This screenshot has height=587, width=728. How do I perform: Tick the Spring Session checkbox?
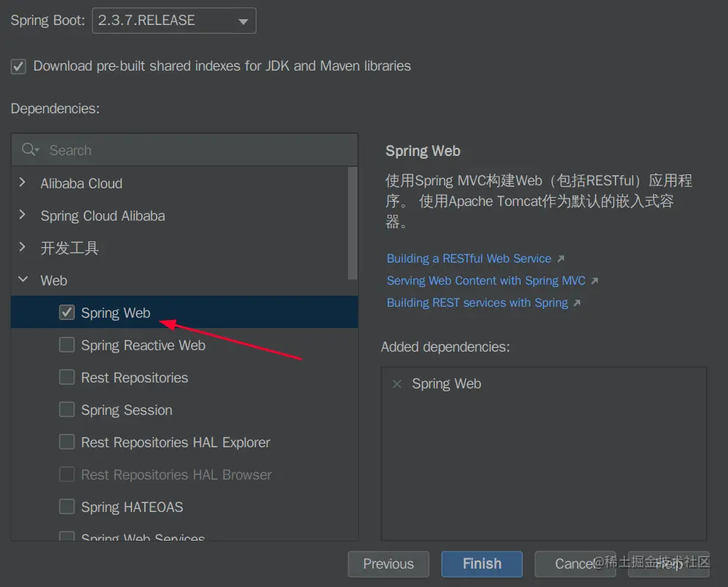tap(67, 410)
